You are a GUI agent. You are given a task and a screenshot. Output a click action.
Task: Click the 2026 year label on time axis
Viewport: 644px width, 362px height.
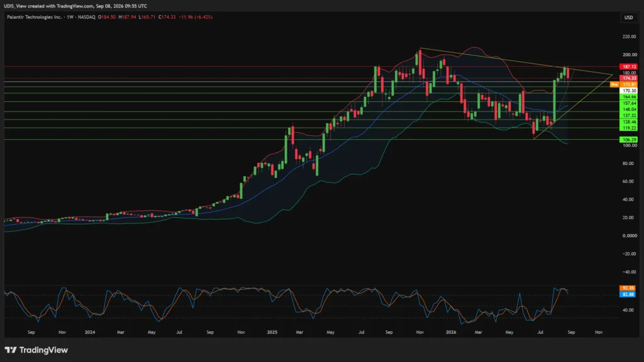pyautogui.click(x=450, y=332)
